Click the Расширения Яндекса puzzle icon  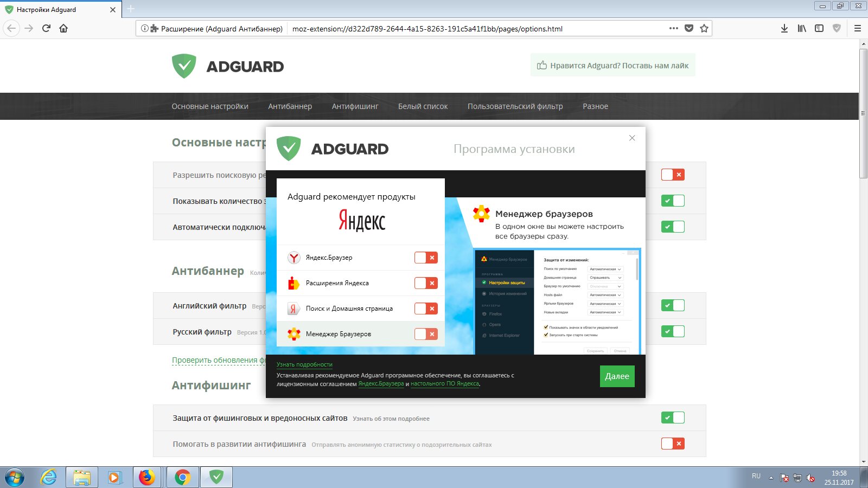pyautogui.click(x=294, y=283)
